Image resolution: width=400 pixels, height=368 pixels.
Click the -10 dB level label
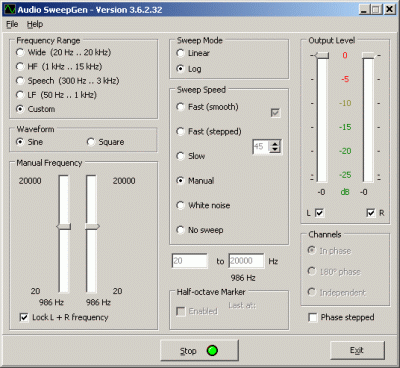click(x=345, y=103)
